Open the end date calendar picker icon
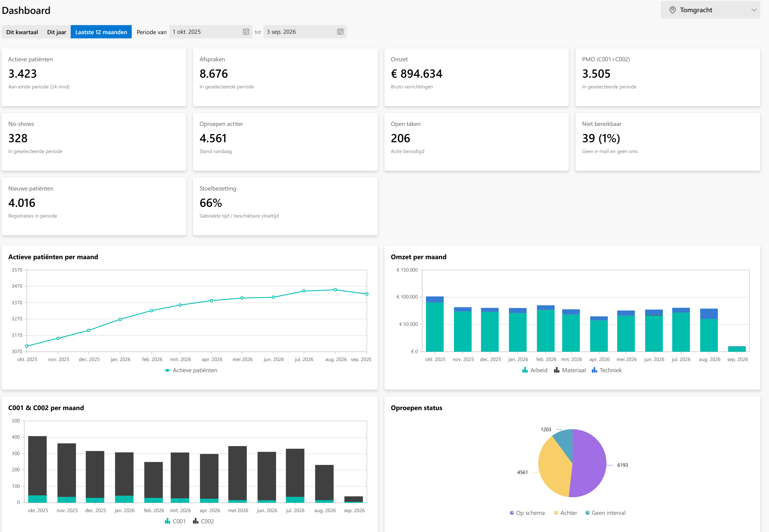The image size is (769, 532). click(x=340, y=32)
